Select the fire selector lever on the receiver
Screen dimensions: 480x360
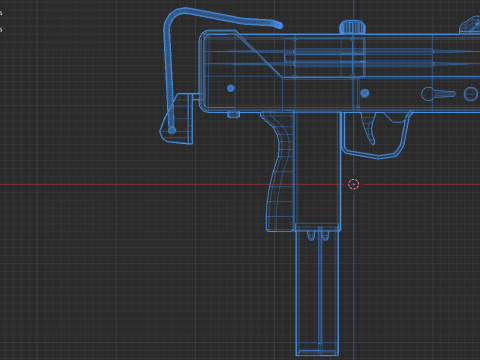point(438,94)
